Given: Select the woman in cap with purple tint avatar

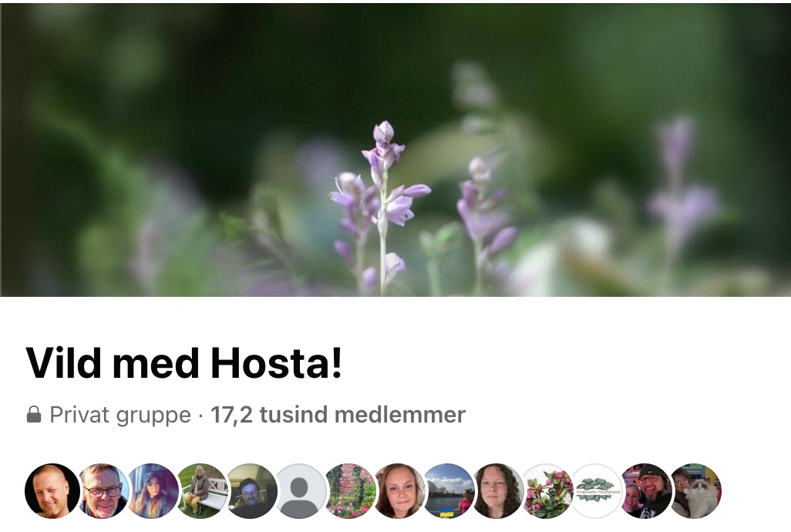Looking at the screenshot, I should [x=152, y=491].
